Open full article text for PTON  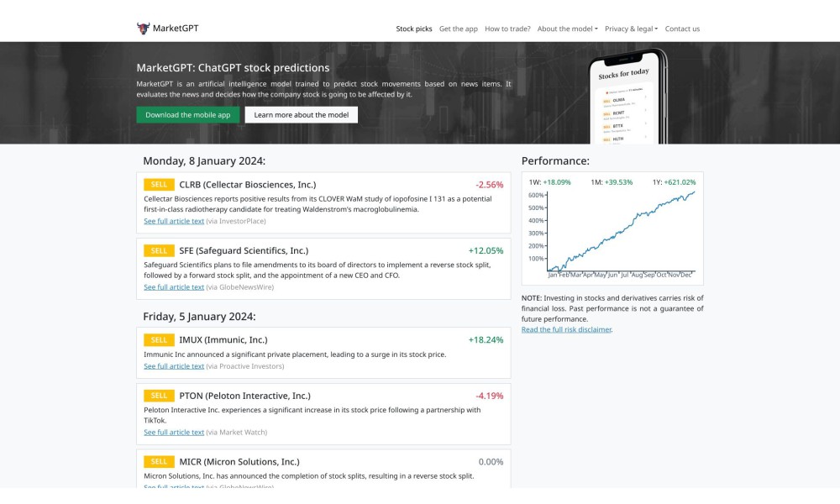[x=174, y=433]
